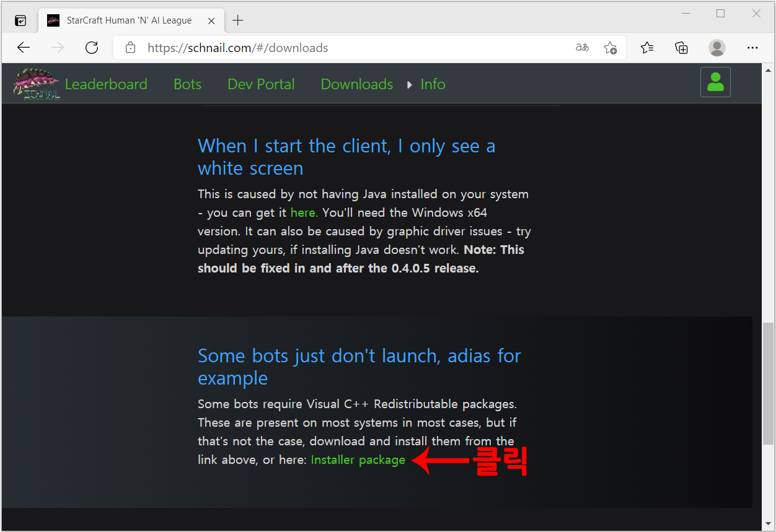Click the browser back arrow
The width and height of the screenshot is (776, 532).
(24, 48)
